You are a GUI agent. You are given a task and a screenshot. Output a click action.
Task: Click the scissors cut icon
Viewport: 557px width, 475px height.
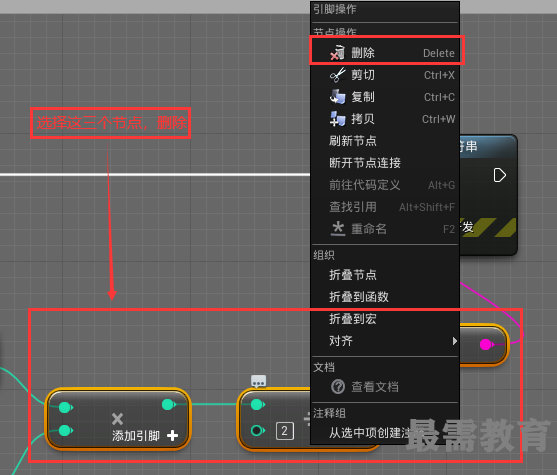(337, 75)
